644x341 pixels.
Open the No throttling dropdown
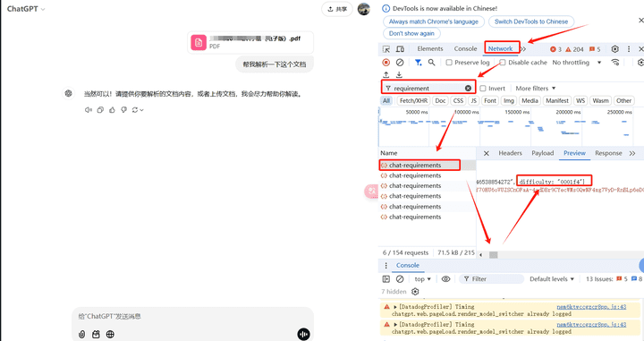tap(577, 63)
